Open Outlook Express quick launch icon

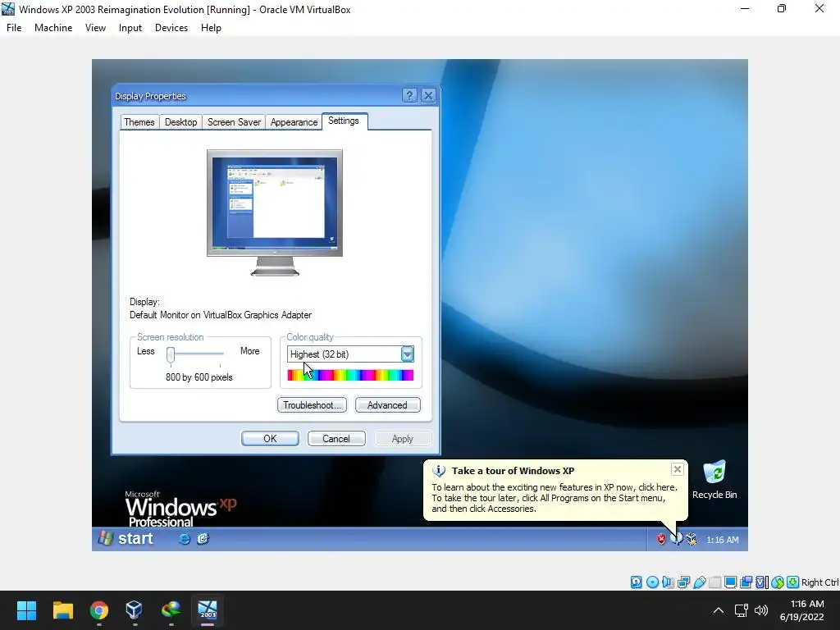203,539
